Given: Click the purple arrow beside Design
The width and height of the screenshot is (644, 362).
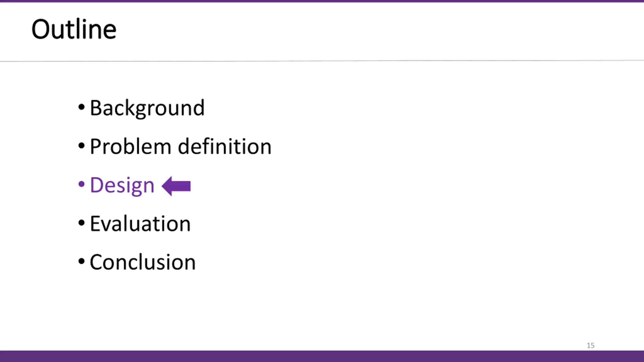Looking at the screenshot, I should click(x=176, y=186).
